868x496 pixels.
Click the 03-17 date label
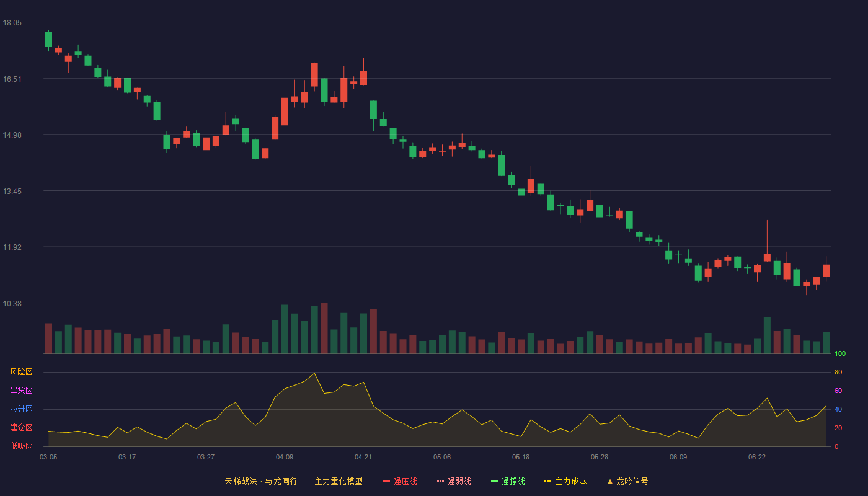tap(127, 457)
